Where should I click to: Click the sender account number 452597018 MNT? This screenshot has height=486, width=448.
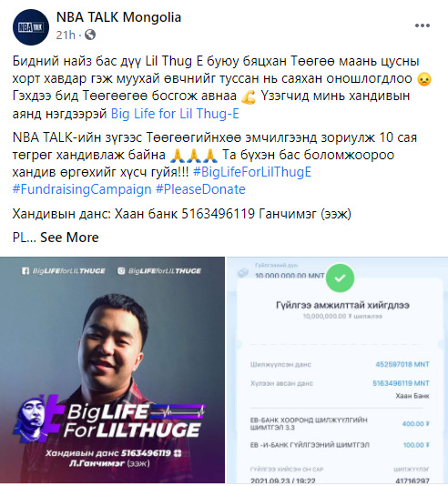click(402, 364)
